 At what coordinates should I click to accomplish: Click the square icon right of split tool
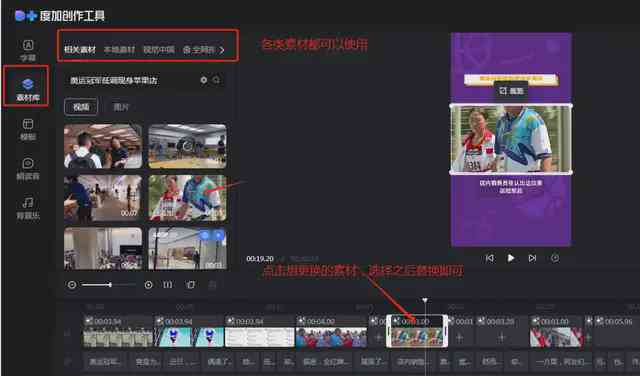pyautogui.click(x=191, y=285)
